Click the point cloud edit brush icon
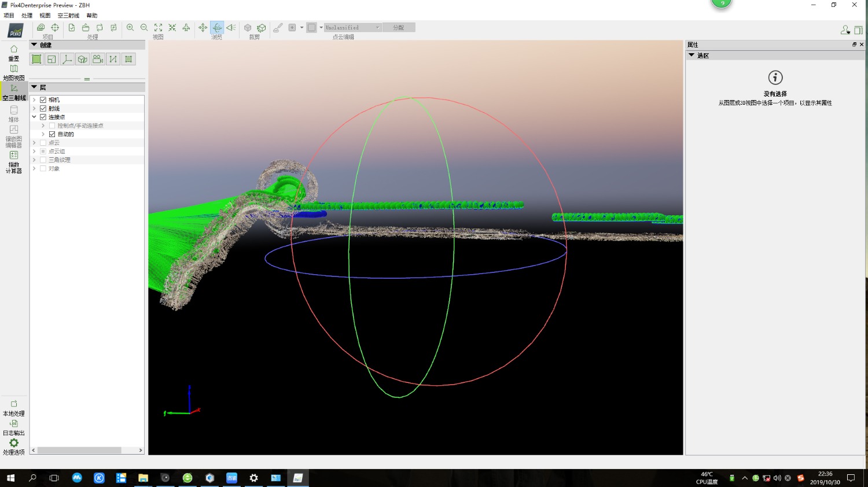868x487 pixels. pos(278,27)
